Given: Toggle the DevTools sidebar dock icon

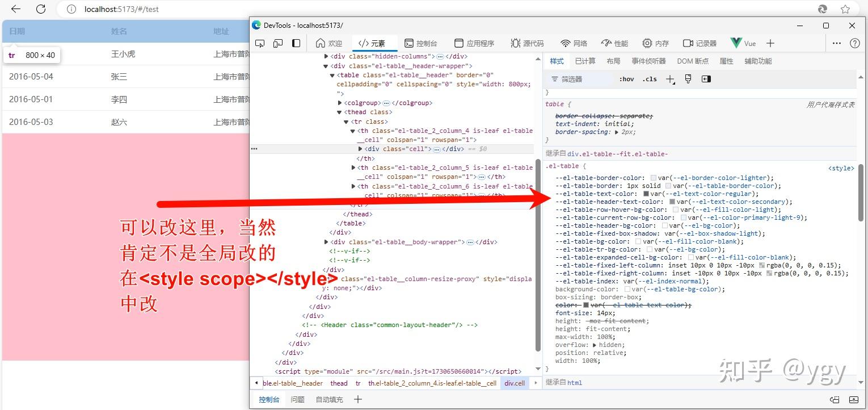Looking at the screenshot, I should 296,43.
